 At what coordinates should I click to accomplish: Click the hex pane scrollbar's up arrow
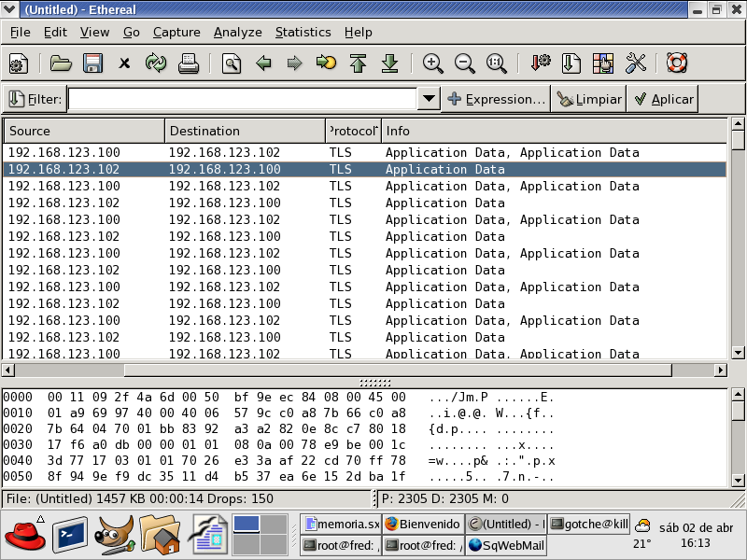[738, 394]
